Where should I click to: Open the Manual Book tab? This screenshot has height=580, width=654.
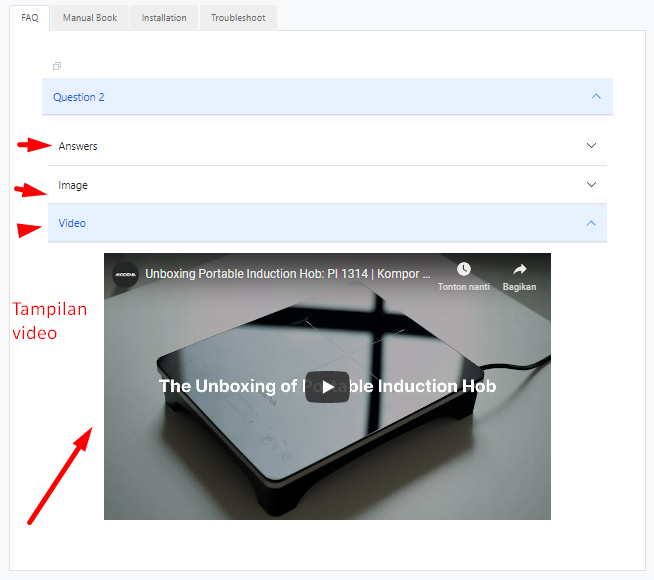click(x=89, y=18)
